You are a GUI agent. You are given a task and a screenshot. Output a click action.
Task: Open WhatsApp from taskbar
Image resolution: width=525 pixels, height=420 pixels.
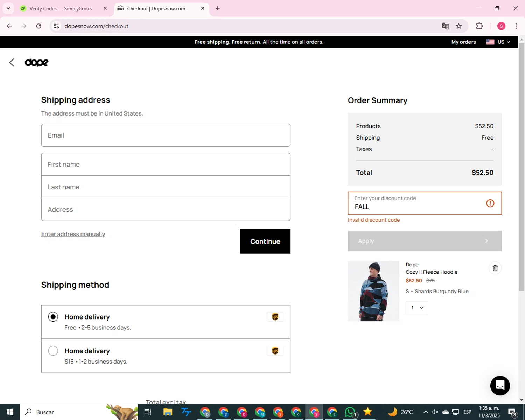point(350,412)
